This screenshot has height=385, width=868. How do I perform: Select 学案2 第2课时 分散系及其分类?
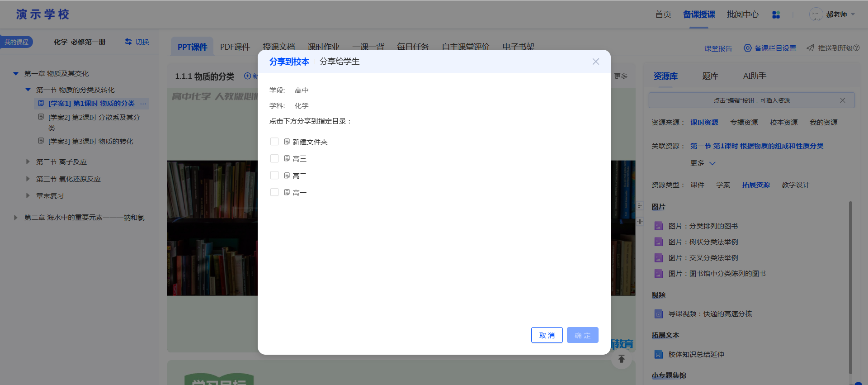click(94, 123)
